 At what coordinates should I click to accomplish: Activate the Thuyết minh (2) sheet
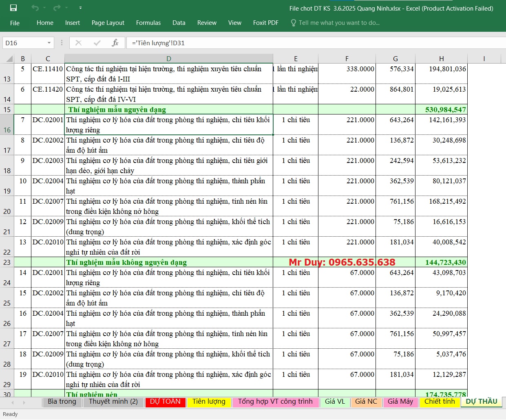[113, 402]
